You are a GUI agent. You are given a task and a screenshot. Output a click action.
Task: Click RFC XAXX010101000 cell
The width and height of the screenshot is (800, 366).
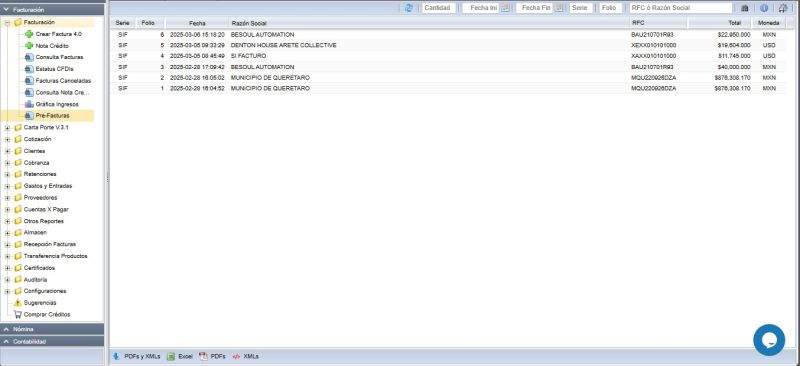pos(654,56)
